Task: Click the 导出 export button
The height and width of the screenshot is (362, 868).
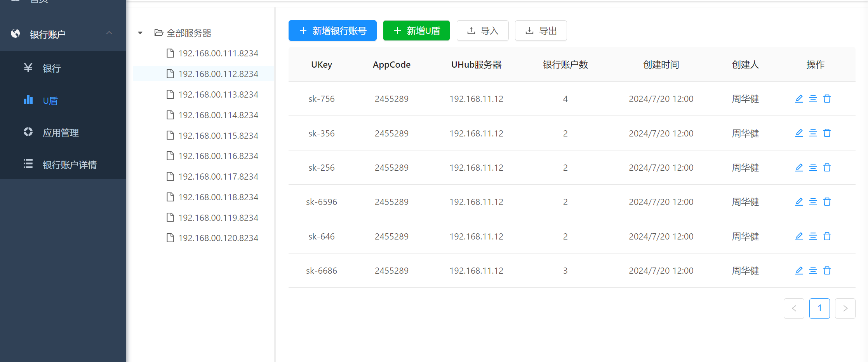Action: coord(541,31)
